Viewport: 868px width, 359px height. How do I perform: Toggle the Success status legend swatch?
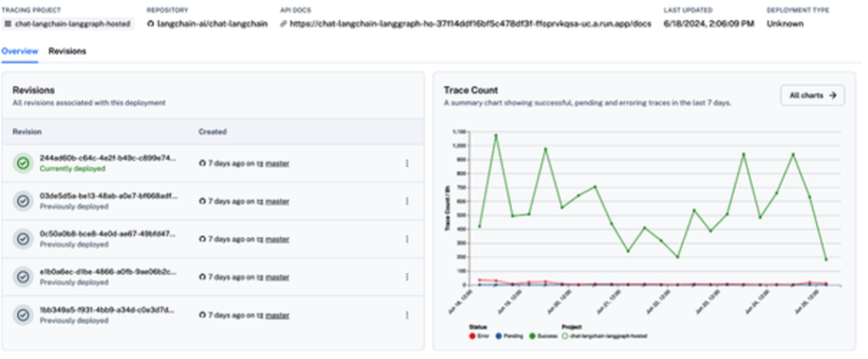534,336
